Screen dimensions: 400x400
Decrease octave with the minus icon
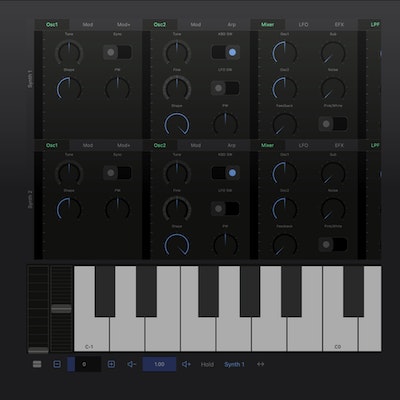[57, 364]
